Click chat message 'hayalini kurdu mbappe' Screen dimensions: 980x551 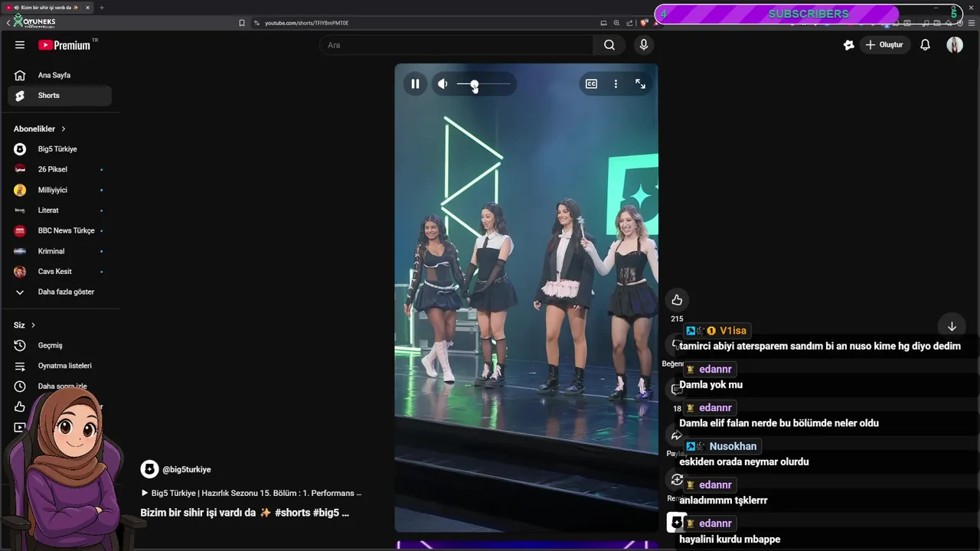point(730,539)
